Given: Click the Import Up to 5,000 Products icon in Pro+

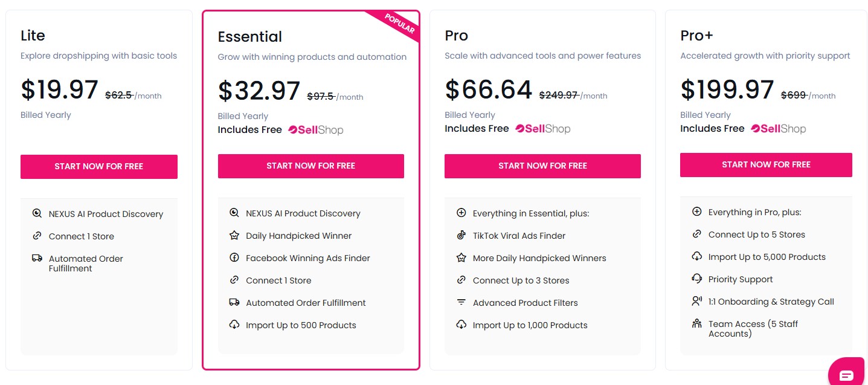Looking at the screenshot, I should [x=696, y=256].
